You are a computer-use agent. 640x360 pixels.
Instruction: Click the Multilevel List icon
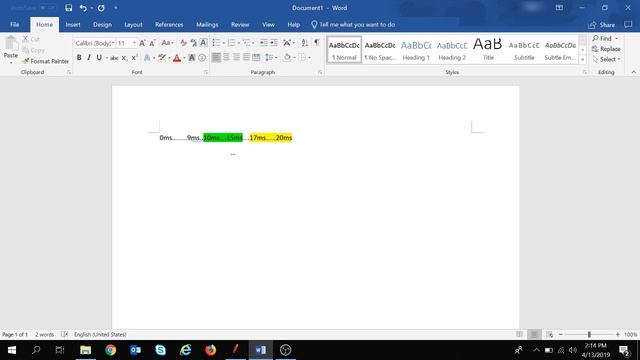[x=247, y=43]
